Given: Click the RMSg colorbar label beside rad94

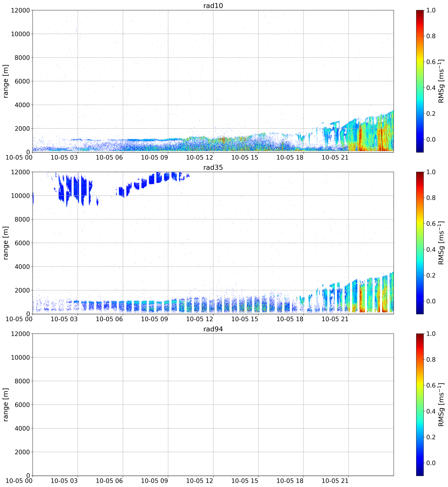Looking at the screenshot, I should pyautogui.click(x=441, y=405).
